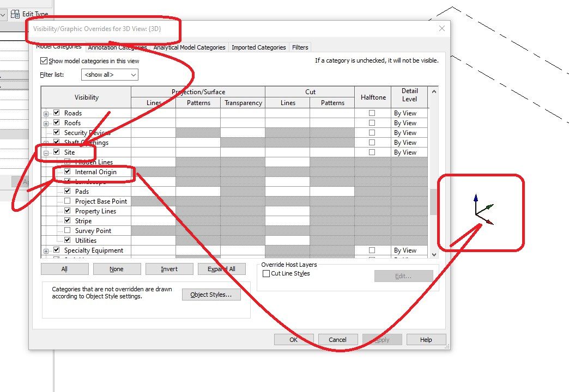Disable Show model categories in this view
569x392 pixels.
44,61
